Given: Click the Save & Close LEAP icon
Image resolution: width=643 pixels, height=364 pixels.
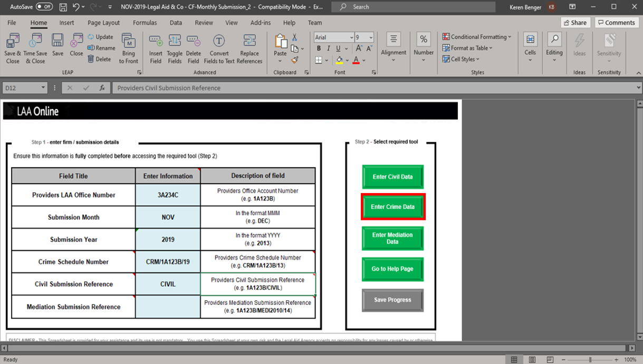Looking at the screenshot, I should 12,41.
